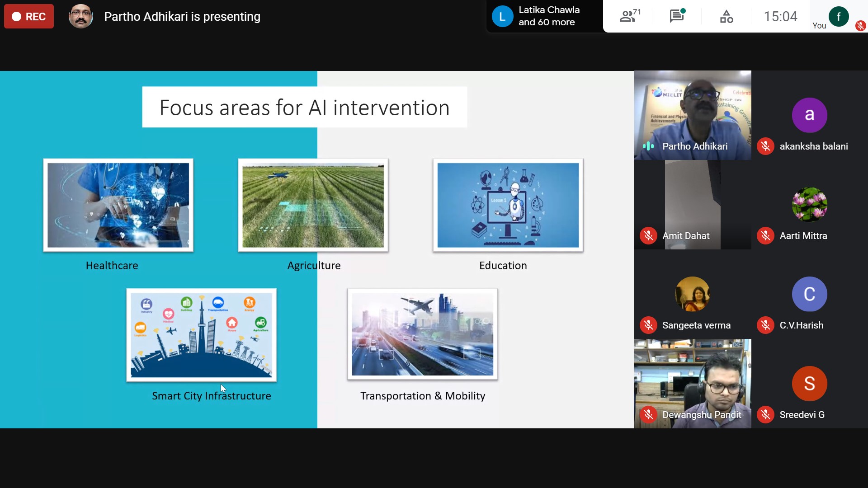Select Aarti Mittra's flower avatar tile

click(x=810, y=205)
